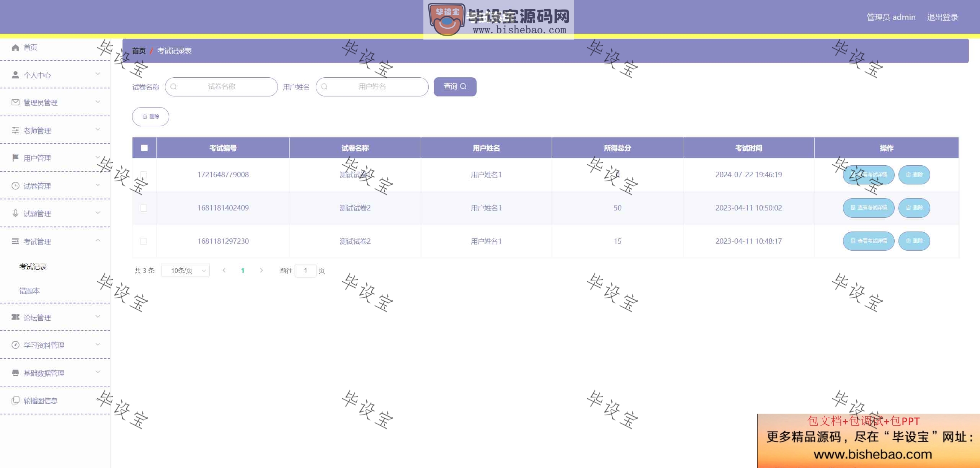Open 基础数据管理 sidebar menu
Screen dimensions: 980x468
[x=55, y=373]
